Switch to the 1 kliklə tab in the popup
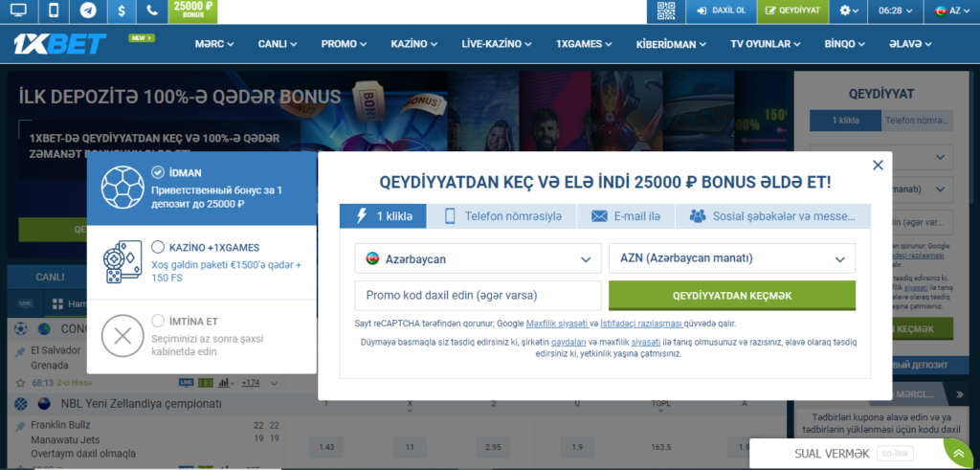The height and width of the screenshot is (470, 980). (x=383, y=216)
